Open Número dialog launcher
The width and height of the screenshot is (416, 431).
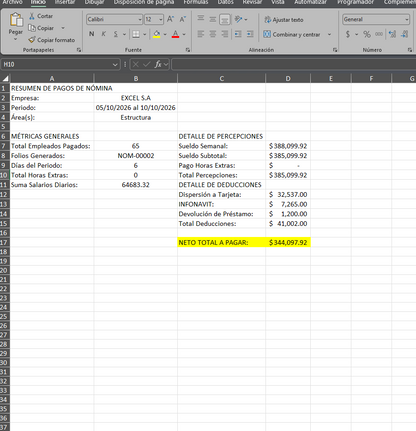pyautogui.click(x=410, y=50)
